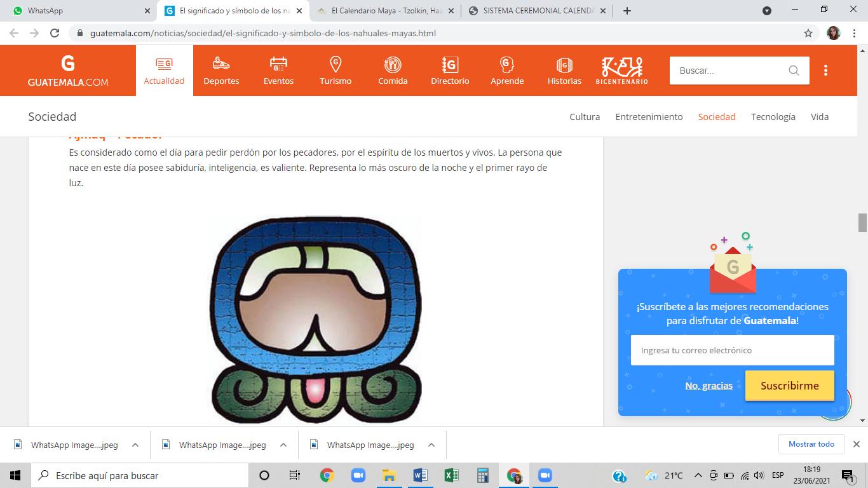This screenshot has height=488, width=868.
Task: Open Word from the taskbar
Action: 420,475
